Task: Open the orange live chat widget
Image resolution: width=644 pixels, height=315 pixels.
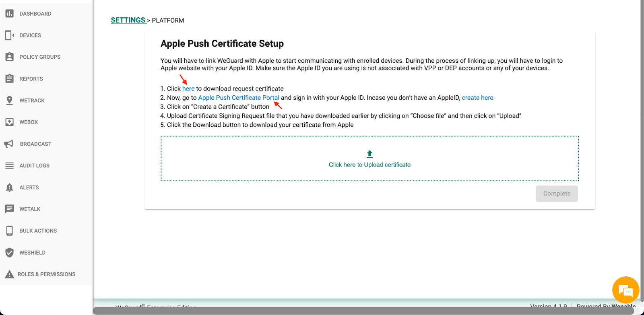Action: (x=626, y=290)
